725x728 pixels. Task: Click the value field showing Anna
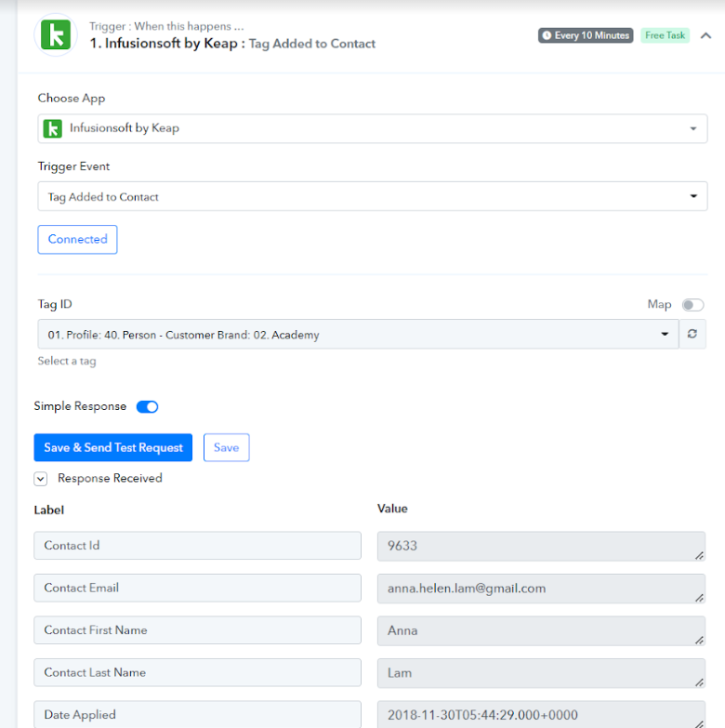541,630
